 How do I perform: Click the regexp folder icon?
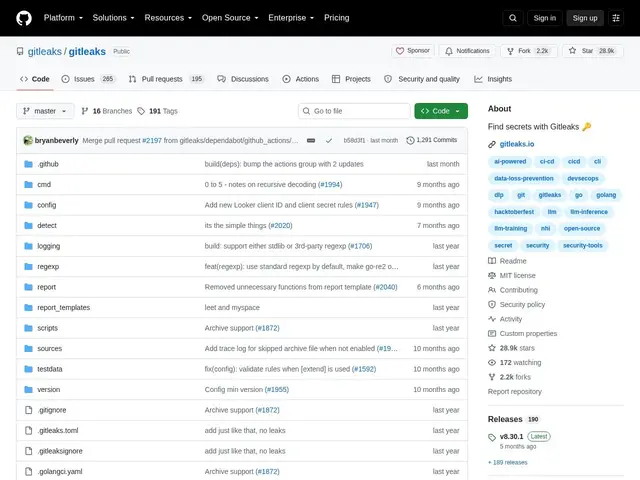pyautogui.click(x=28, y=267)
